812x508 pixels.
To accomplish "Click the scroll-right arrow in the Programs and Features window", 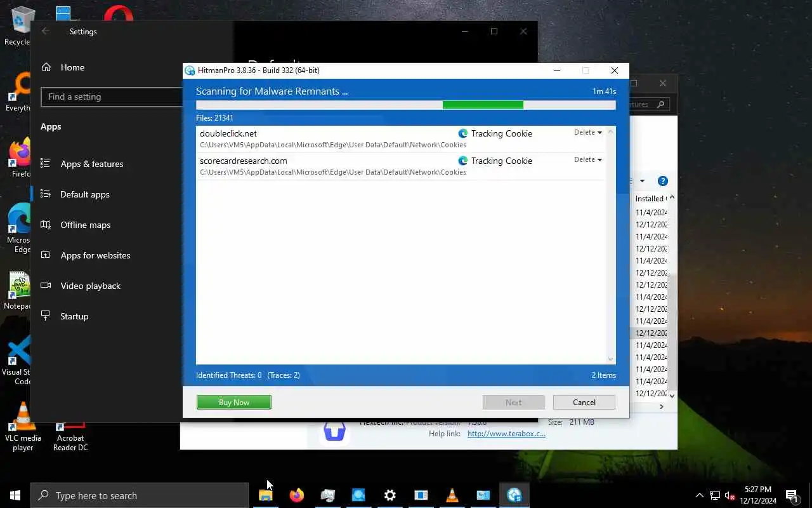I will (662, 406).
